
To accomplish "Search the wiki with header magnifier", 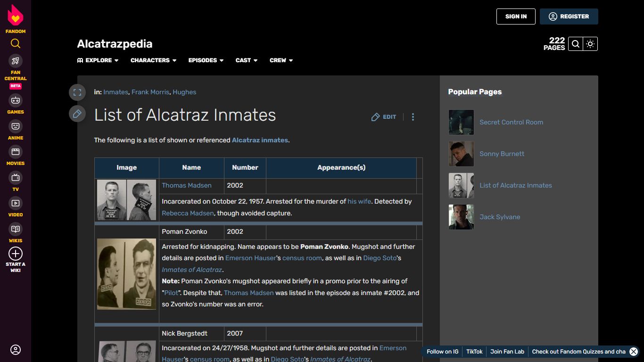I will click(576, 44).
